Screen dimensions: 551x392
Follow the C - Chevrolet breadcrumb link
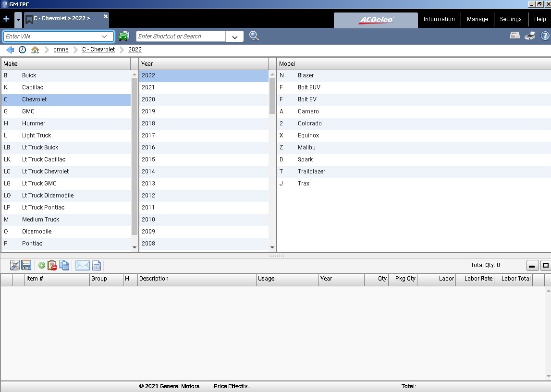click(98, 49)
